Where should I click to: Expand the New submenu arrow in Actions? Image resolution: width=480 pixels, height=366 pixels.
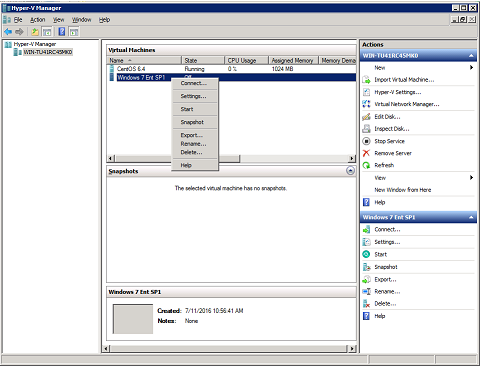coord(471,68)
